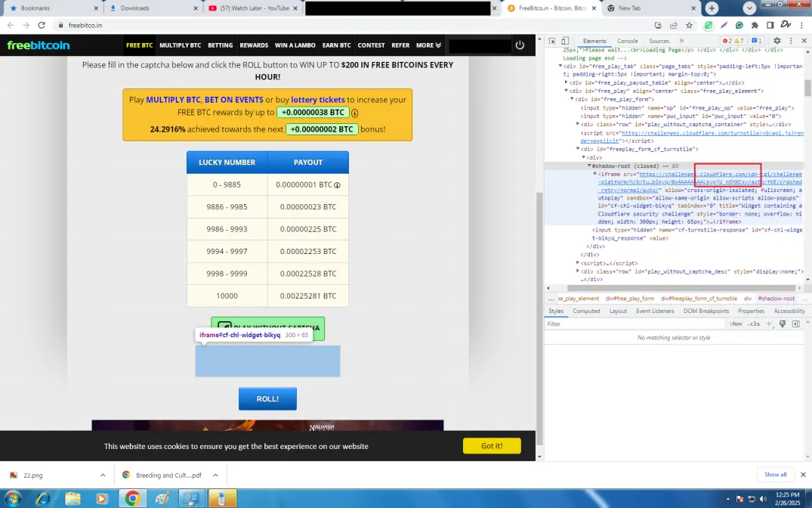Bookmark this page with the star icon
Image resolution: width=812 pixels, height=508 pixels.
tap(690, 25)
